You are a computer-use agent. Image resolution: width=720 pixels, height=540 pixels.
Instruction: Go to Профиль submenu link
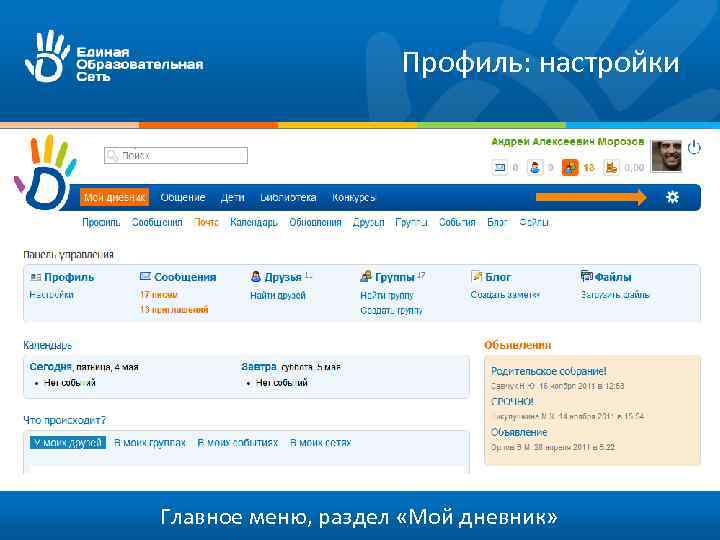[101, 223]
